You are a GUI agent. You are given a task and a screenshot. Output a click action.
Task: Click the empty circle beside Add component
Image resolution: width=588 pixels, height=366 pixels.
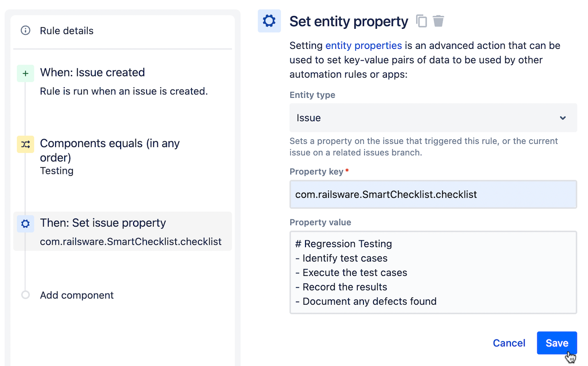pos(25,295)
